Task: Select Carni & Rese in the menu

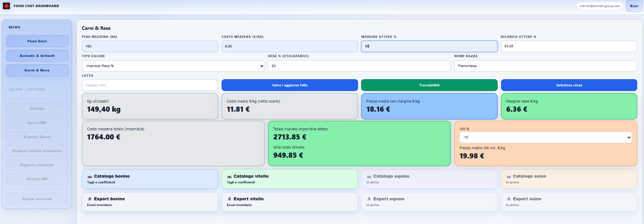Action: click(x=37, y=70)
